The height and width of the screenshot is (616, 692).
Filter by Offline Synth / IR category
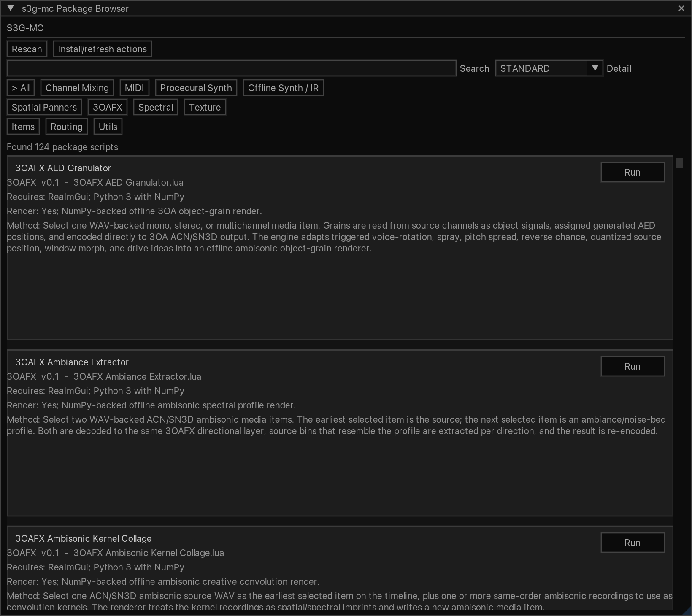[283, 88]
